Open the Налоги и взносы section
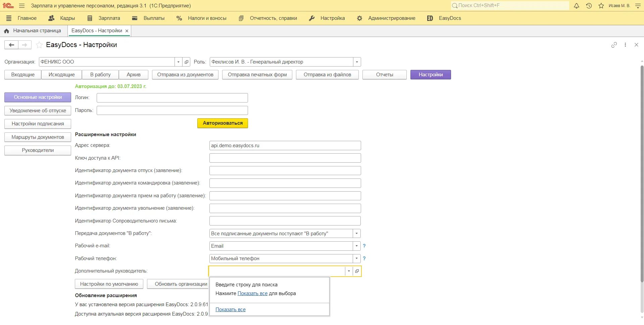The height and width of the screenshot is (325, 644). tap(201, 18)
